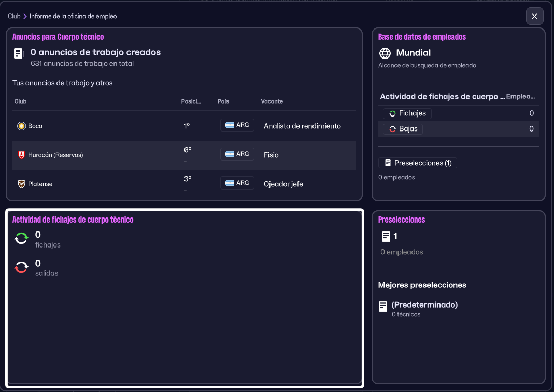Click the globe Mundial icon

pos(385,53)
